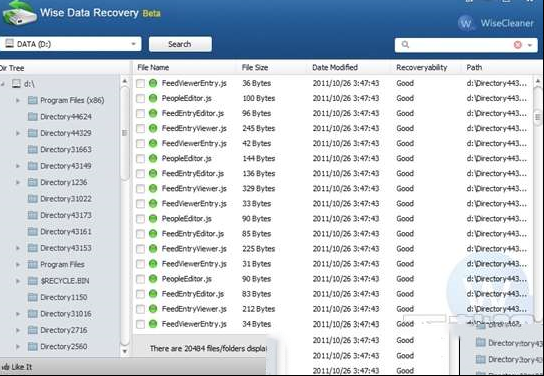Click the drive icon in DATA (D:) selector
Image resolution: width=544 pixels, height=376 pixels.
click(x=9, y=44)
